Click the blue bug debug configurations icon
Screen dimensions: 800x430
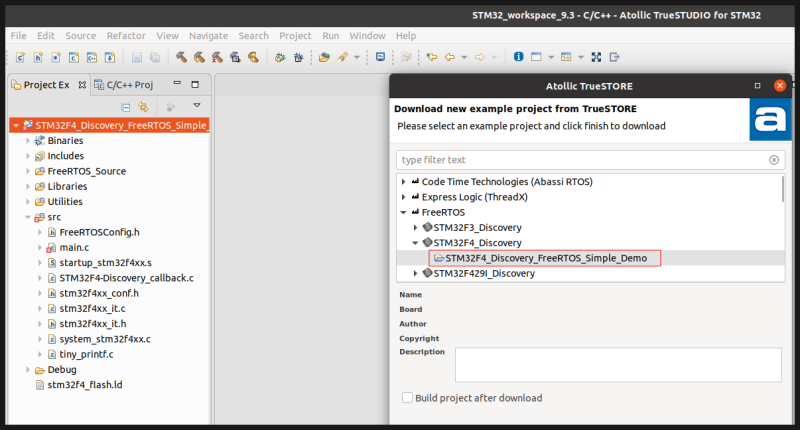pos(298,57)
